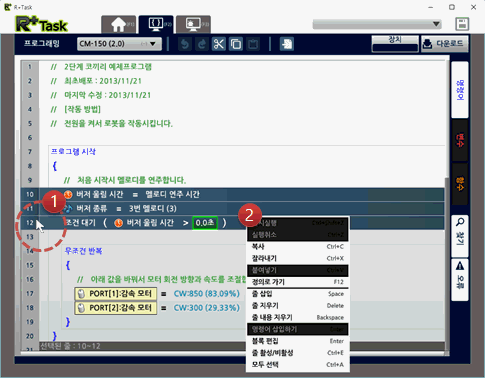Open the CM-150 (2.0) controller dropdown
This screenshot has width=485, height=378.
(x=119, y=44)
